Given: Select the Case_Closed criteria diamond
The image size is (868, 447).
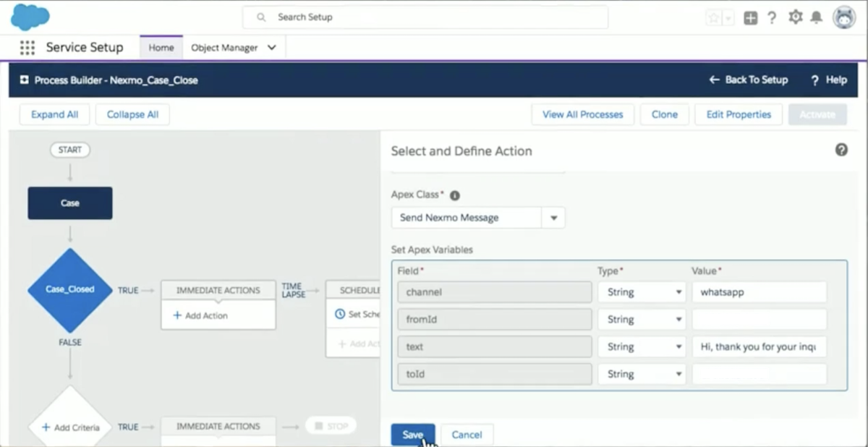Looking at the screenshot, I should 70,289.
